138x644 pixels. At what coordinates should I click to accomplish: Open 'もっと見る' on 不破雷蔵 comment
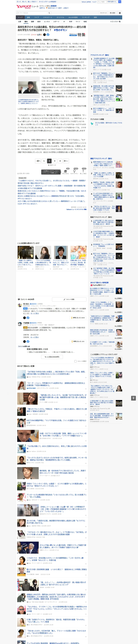pyautogui.click(x=35, y=337)
